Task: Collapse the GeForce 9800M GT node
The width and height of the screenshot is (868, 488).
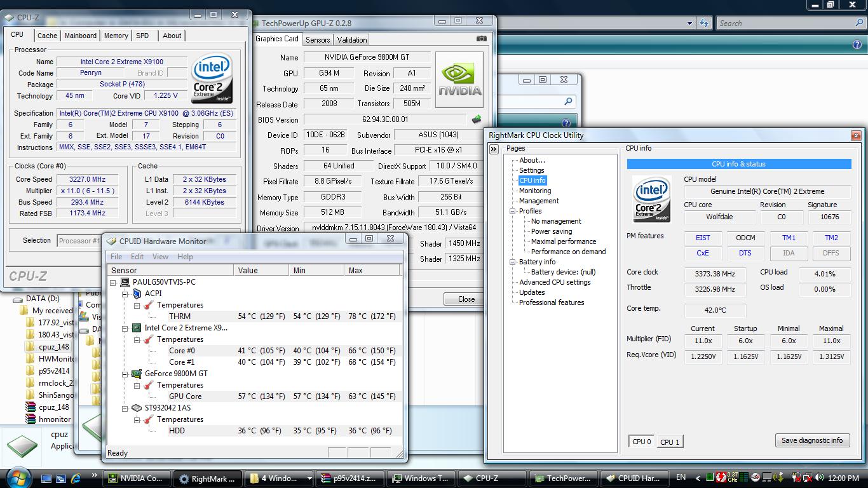Action: tap(125, 374)
